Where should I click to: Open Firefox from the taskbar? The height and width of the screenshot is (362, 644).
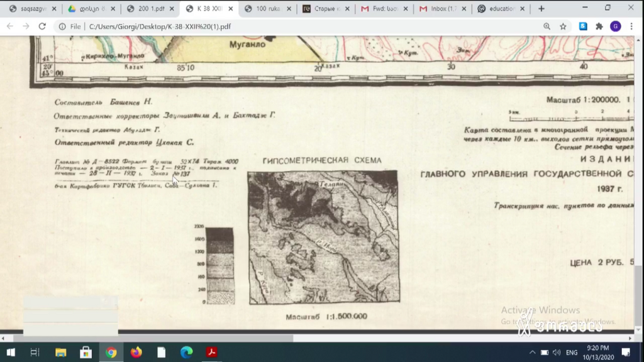pyautogui.click(x=136, y=352)
